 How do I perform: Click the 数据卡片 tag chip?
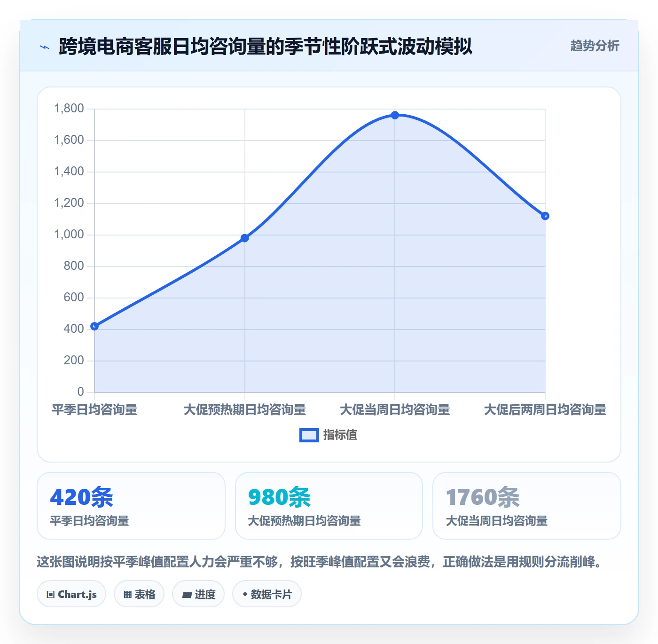tap(267, 594)
